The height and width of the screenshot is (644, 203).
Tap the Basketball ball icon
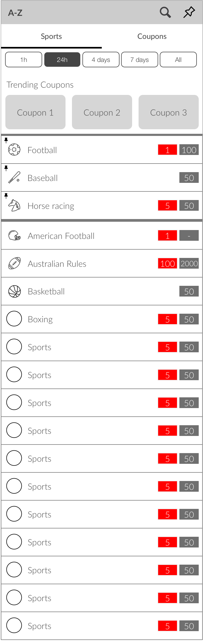(14, 291)
